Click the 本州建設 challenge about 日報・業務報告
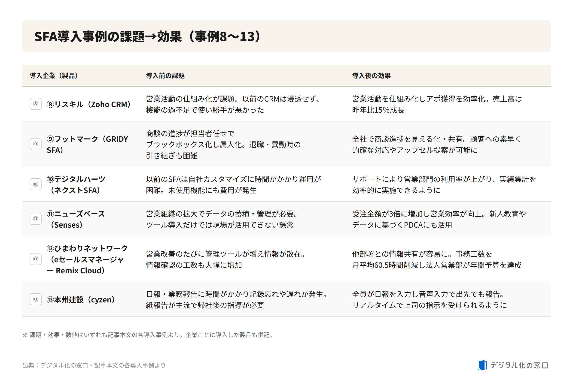The image size is (573, 392). pyautogui.click(x=237, y=300)
